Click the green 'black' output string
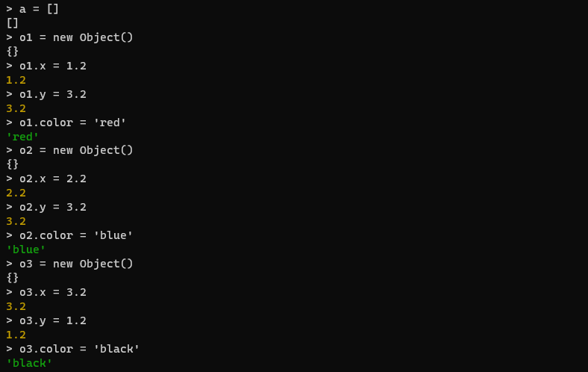 pos(29,363)
